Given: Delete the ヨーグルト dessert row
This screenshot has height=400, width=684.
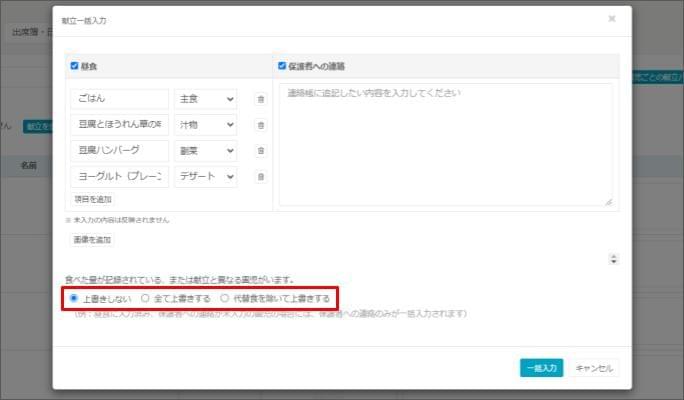Looking at the screenshot, I should pyautogui.click(x=261, y=177).
